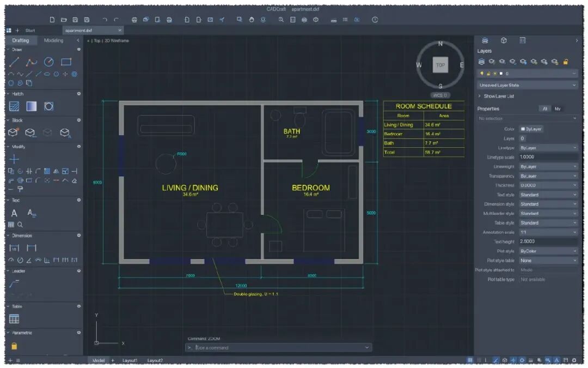The width and height of the screenshot is (588, 368).
Task: Select the Line tool in Draw panel
Action: [x=14, y=62]
